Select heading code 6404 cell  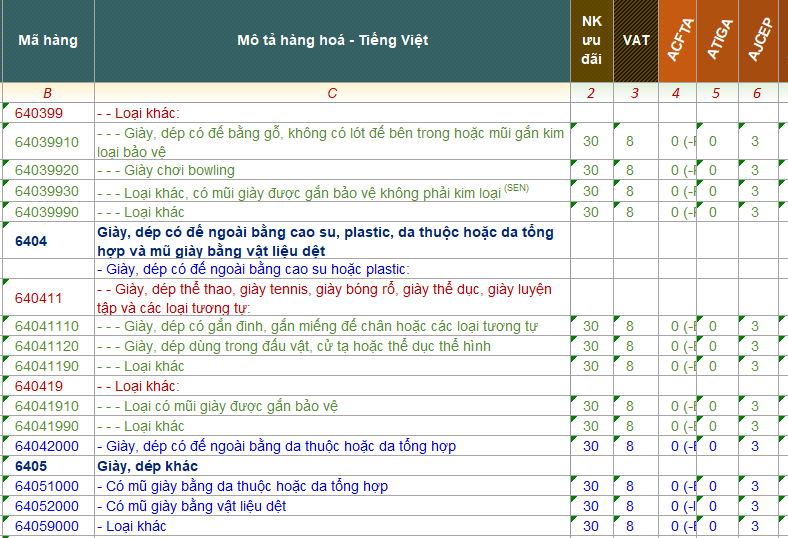pos(31,242)
